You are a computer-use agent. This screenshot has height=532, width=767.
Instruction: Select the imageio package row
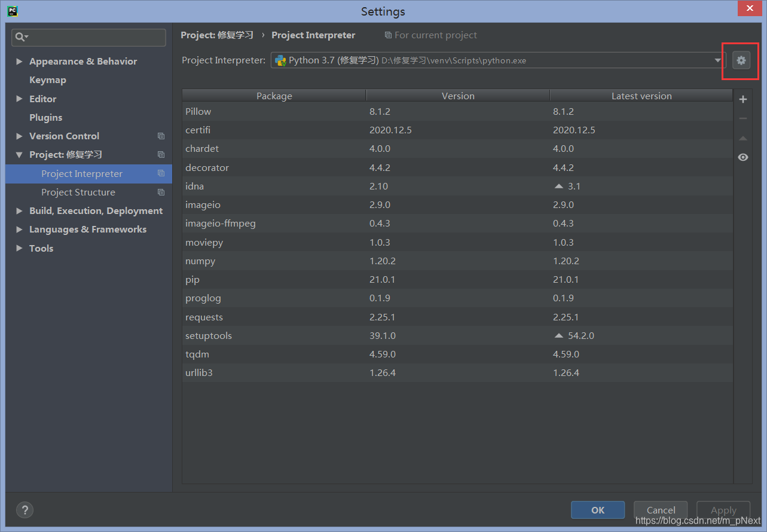tap(457, 205)
